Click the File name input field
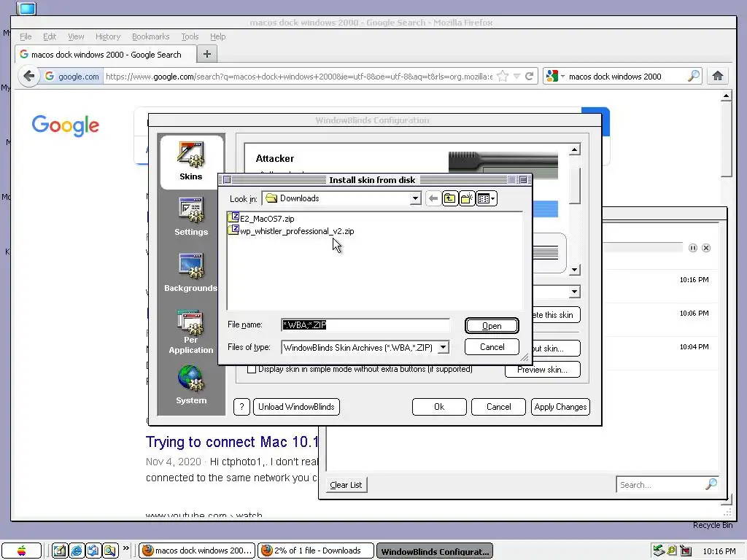The width and height of the screenshot is (747, 560). tap(365, 324)
